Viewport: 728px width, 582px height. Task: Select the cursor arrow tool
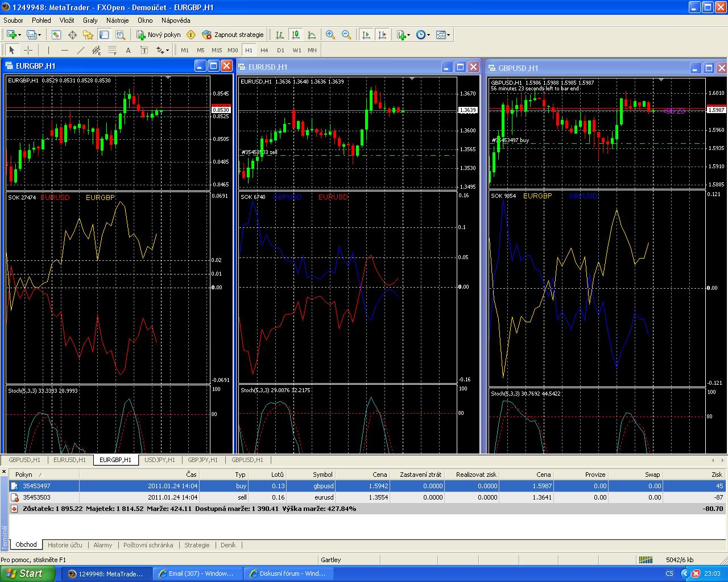tap(12, 50)
